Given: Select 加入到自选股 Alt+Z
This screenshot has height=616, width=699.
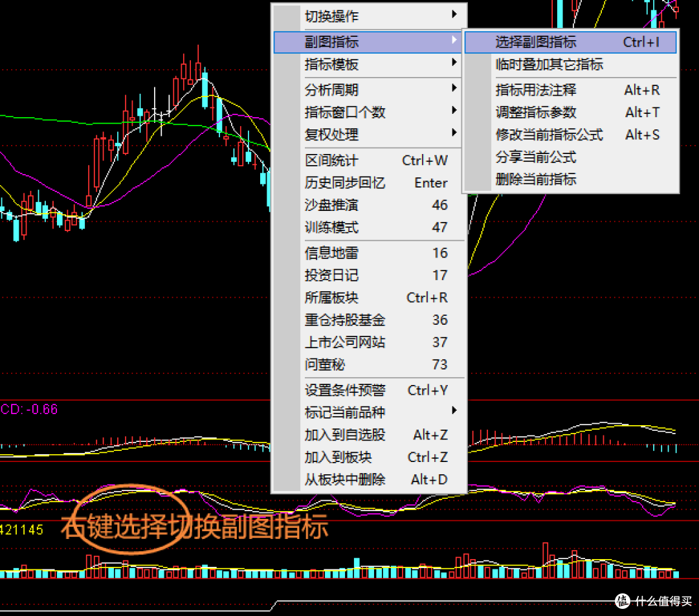Looking at the screenshot, I should pyautogui.click(x=370, y=435).
